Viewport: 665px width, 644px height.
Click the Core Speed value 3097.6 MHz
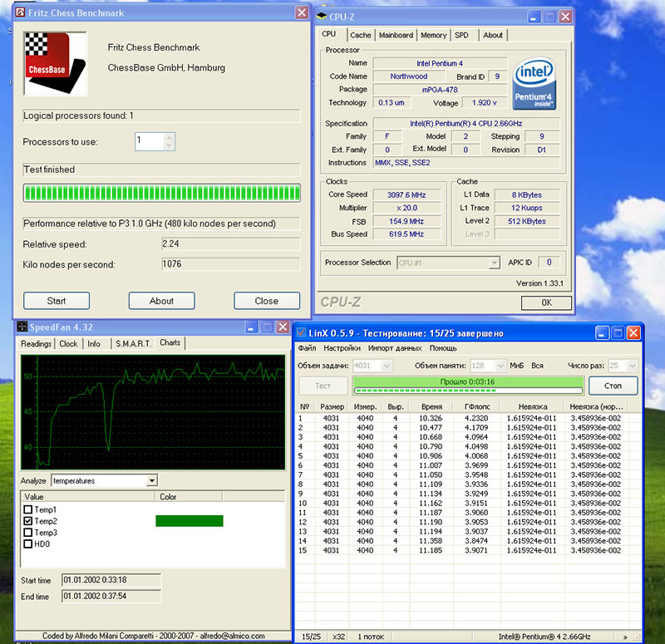pos(406,194)
